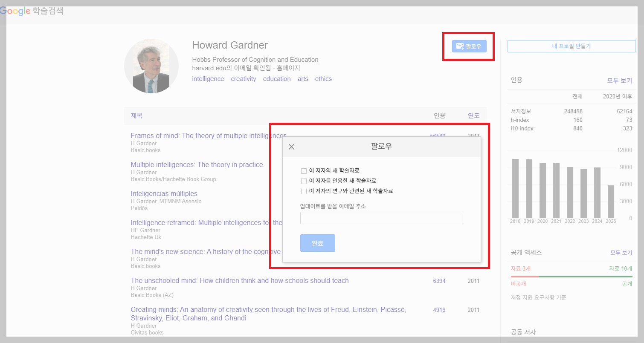Image resolution: width=644 pixels, height=343 pixels.
Task: Enable '이 저자의 새 학술자료' checkbox
Action: coord(304,170)
